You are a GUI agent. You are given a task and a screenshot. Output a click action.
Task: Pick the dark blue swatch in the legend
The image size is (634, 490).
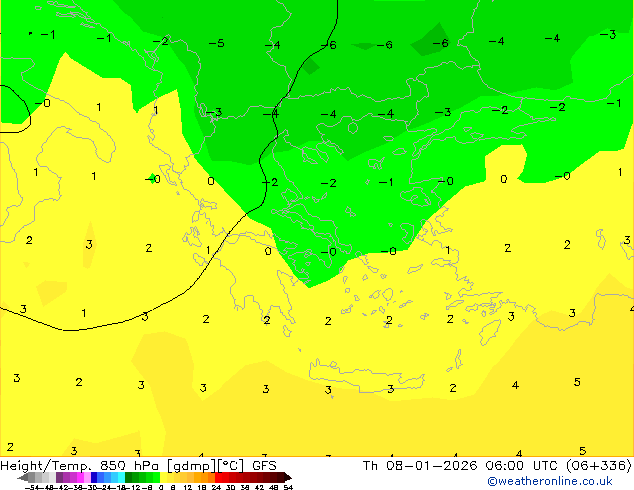pos(94,477)
